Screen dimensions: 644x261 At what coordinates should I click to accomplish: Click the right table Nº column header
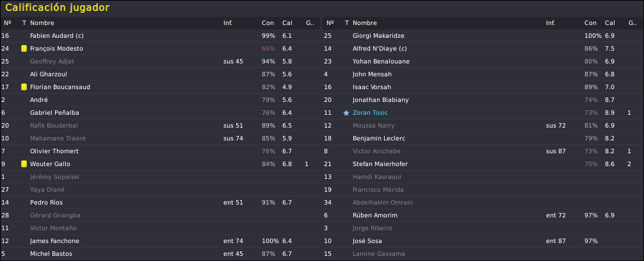click(330, 23)
